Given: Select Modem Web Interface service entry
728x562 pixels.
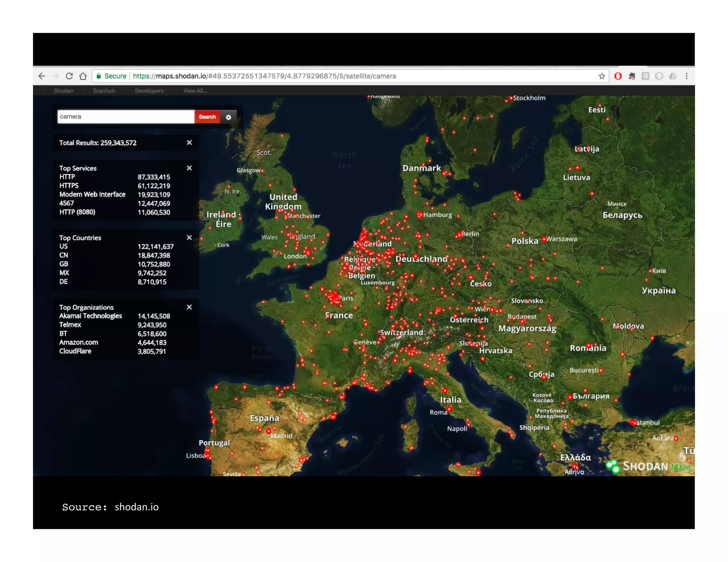Looking at the screenshot, I should click(114, 195).
